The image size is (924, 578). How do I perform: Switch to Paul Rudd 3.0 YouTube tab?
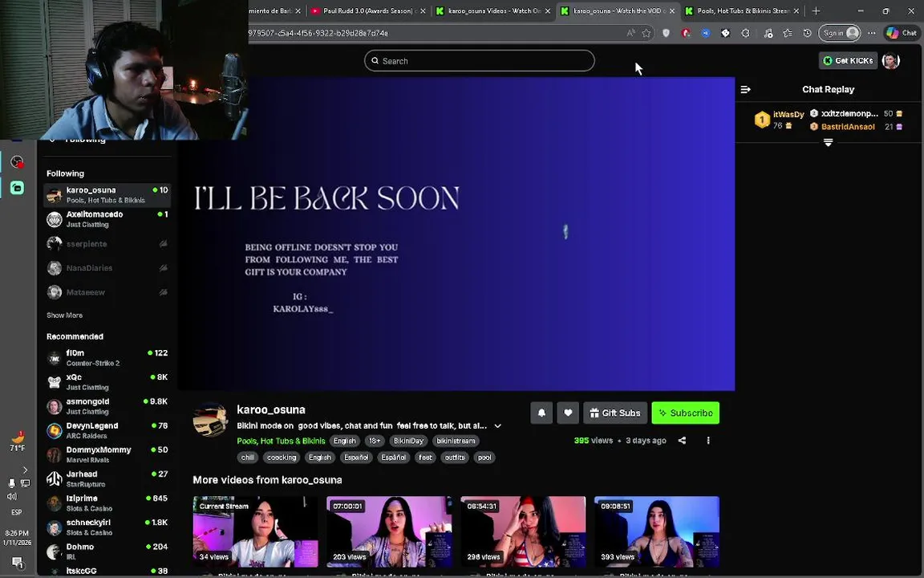368,10
